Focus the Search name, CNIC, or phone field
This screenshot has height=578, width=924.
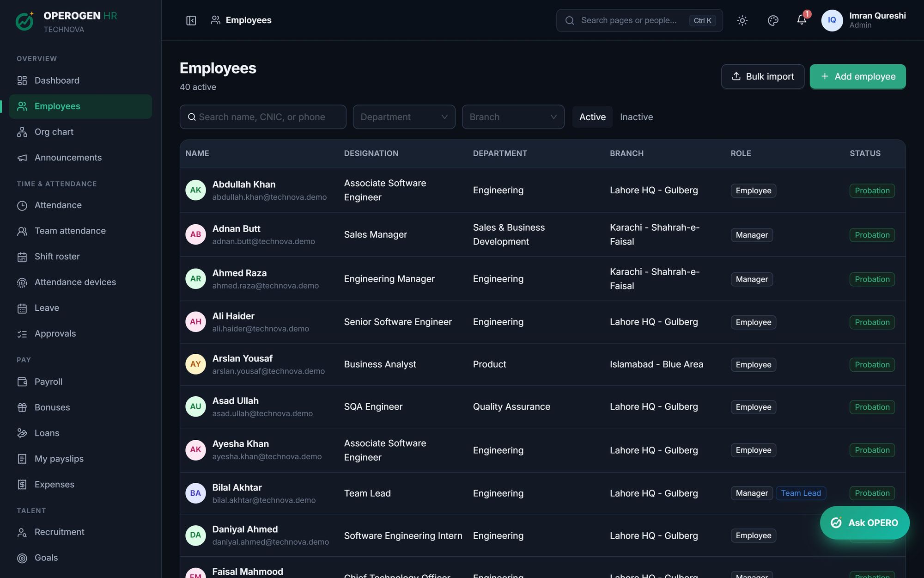(263, 117)
